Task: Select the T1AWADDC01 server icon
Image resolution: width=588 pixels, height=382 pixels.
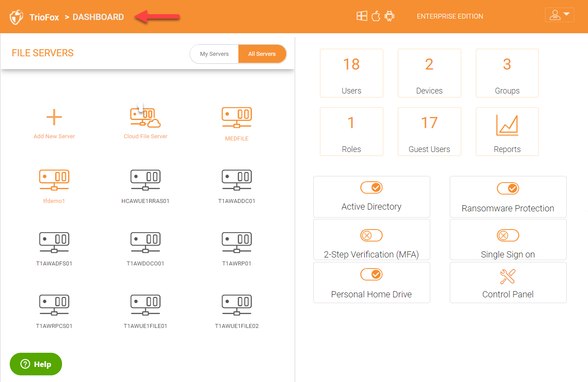Action: [237, 180]
